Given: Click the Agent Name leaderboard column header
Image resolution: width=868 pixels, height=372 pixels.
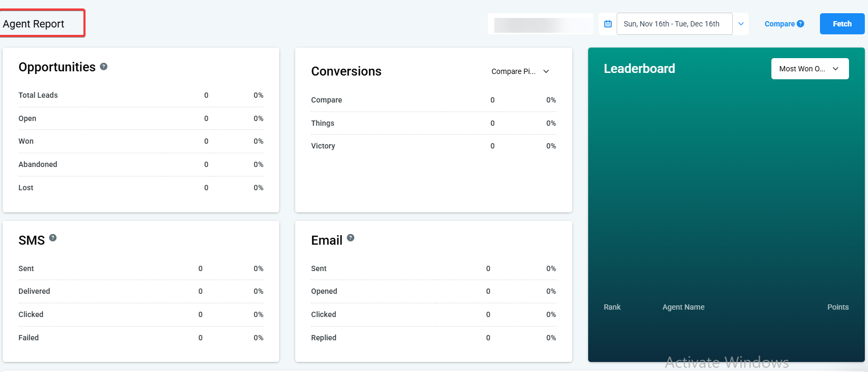Looking at the screenshot, I should coord(683,307).
